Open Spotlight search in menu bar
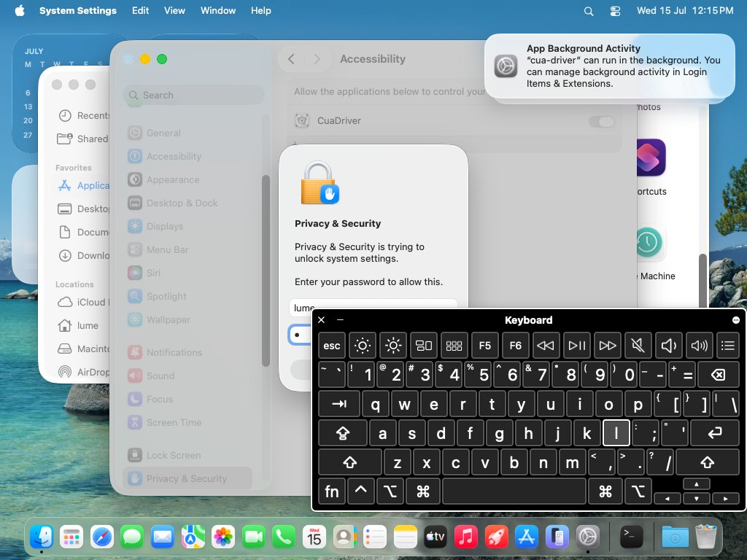 point(589,11)
